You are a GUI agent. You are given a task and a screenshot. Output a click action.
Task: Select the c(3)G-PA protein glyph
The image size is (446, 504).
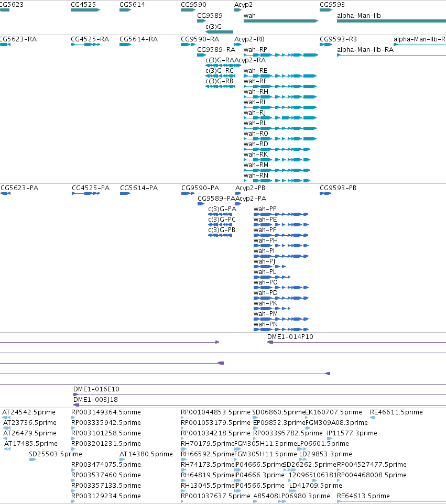220,214
